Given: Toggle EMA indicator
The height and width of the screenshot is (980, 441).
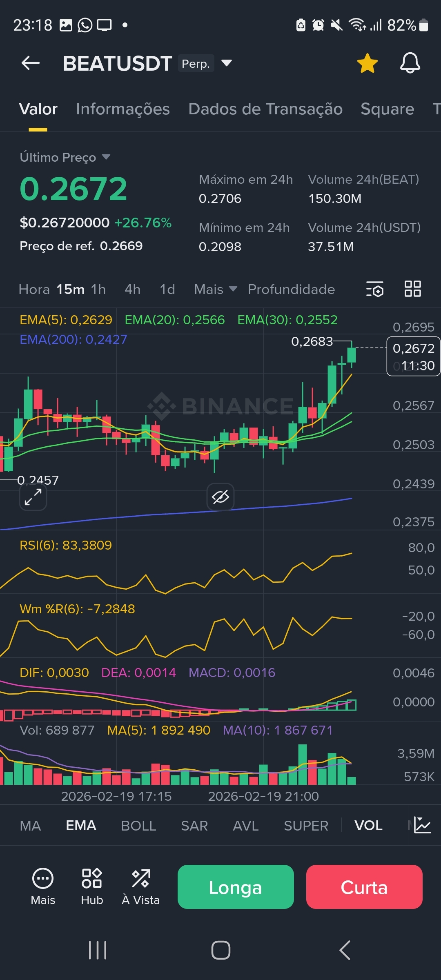Looking at the screenshot, I should (81, 826).
